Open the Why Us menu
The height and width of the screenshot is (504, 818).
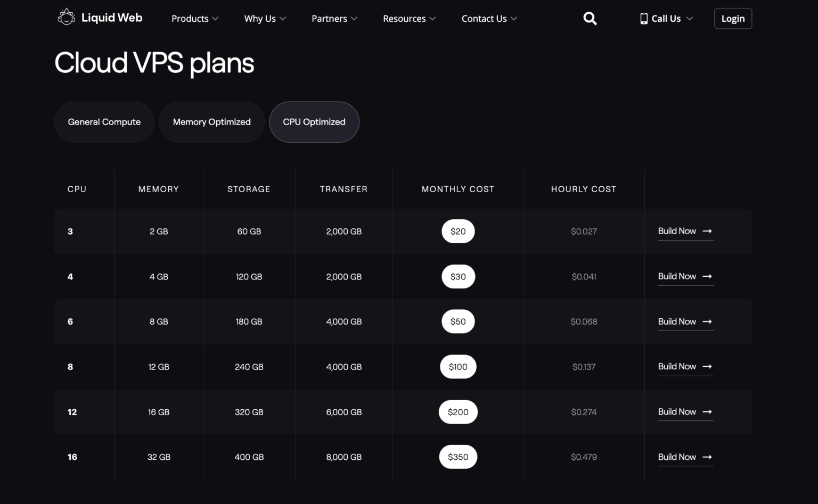pyautogui.click(x=265, y=18)
